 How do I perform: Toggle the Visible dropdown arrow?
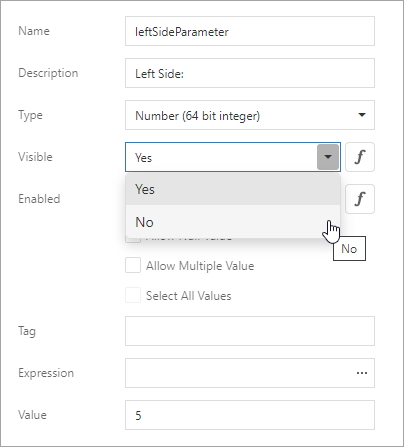click(x=328, y=157)
